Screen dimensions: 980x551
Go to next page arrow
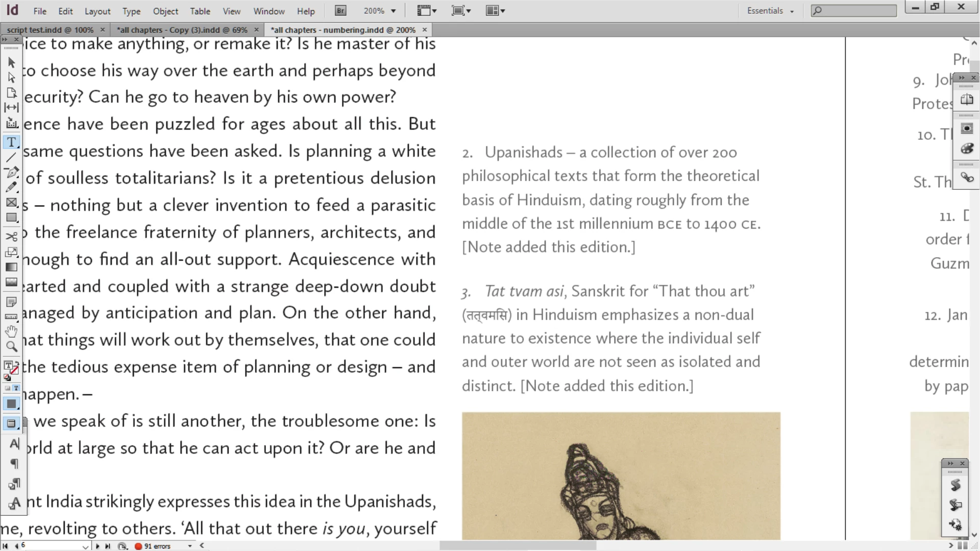(97, 546)
